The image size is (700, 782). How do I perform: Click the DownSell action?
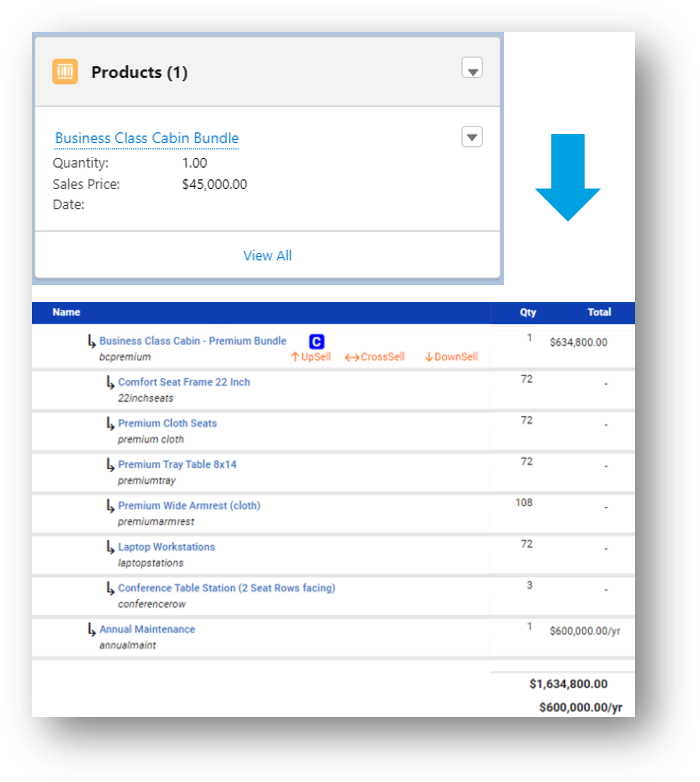(451, 357)
